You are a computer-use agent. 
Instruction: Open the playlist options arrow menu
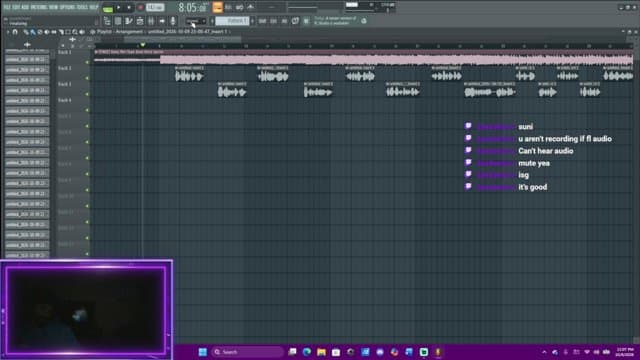tap(7, 32)
